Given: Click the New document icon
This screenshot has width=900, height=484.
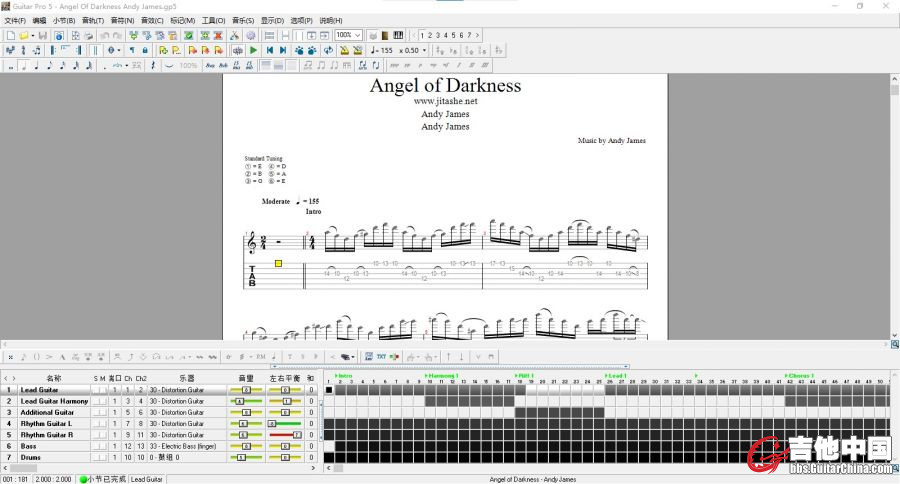Looking at the screenshot, I should [9, 35].
